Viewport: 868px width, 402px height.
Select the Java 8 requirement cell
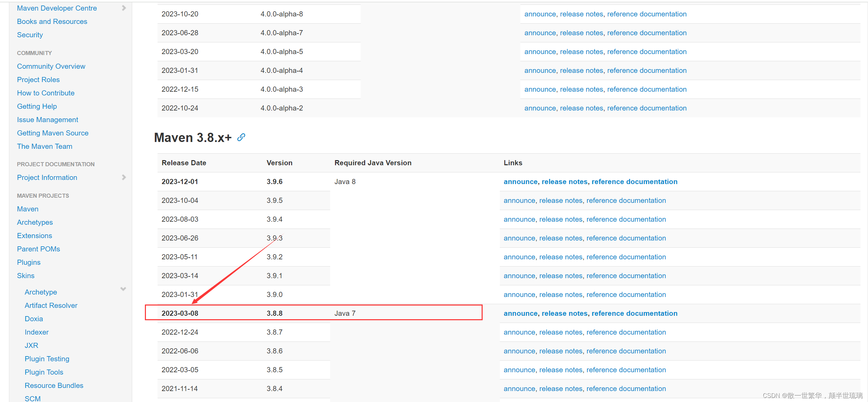[x=345, y=182]
